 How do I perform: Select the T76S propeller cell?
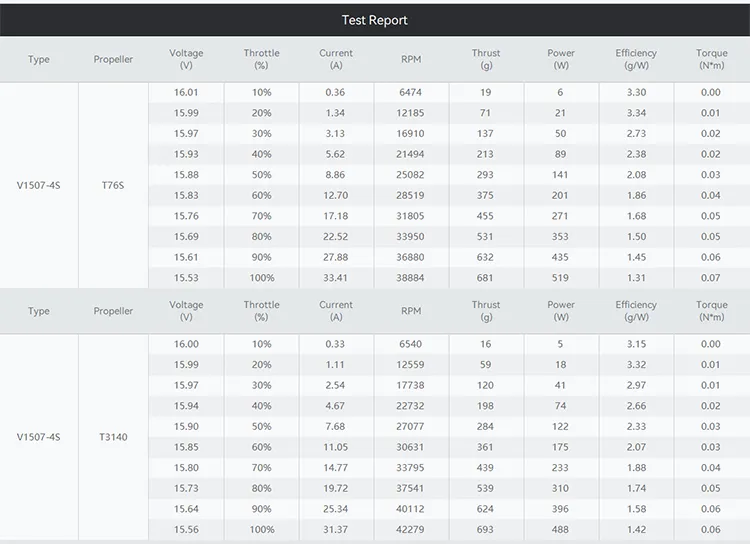pyautogui.click(x=113, y=185)
